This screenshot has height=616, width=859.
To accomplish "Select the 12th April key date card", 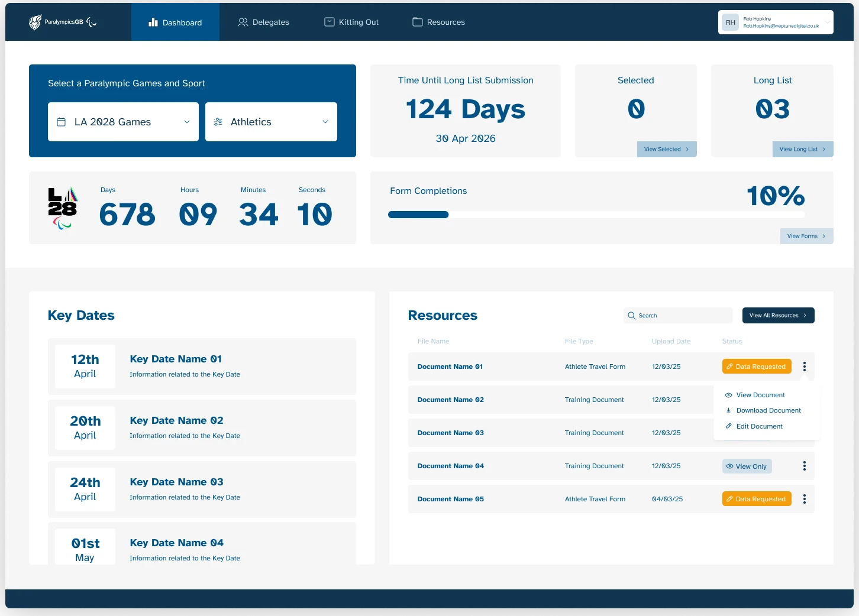I will click(x=202, y=367).
